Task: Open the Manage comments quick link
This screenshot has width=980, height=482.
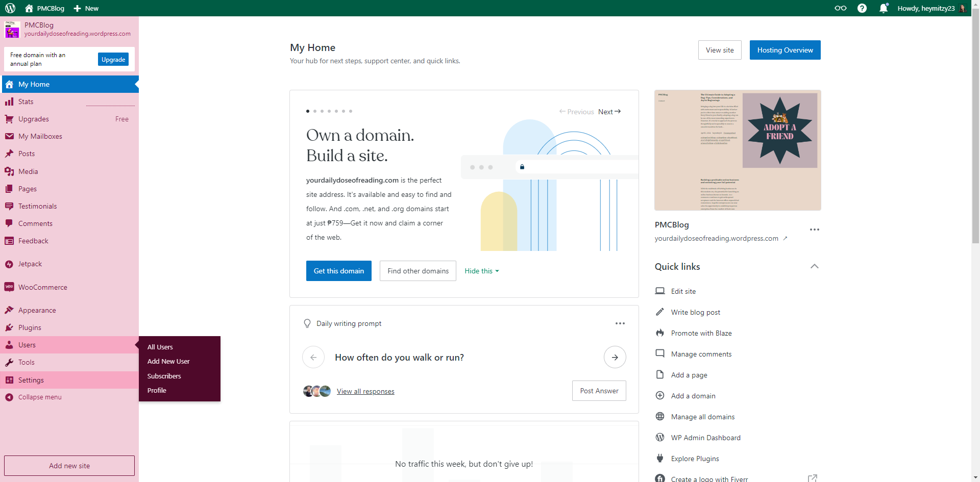Action: (x=701, y=354)
